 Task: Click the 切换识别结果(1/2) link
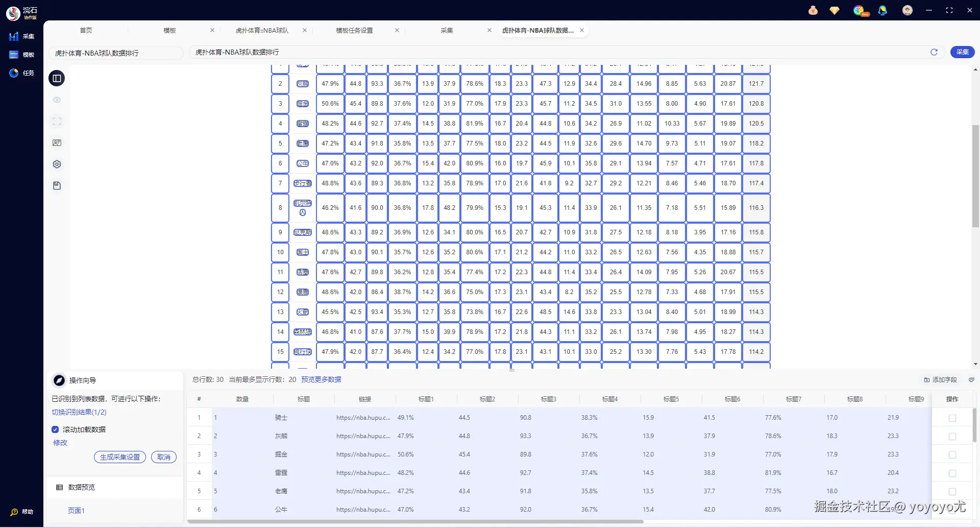(x=79, y=412)
